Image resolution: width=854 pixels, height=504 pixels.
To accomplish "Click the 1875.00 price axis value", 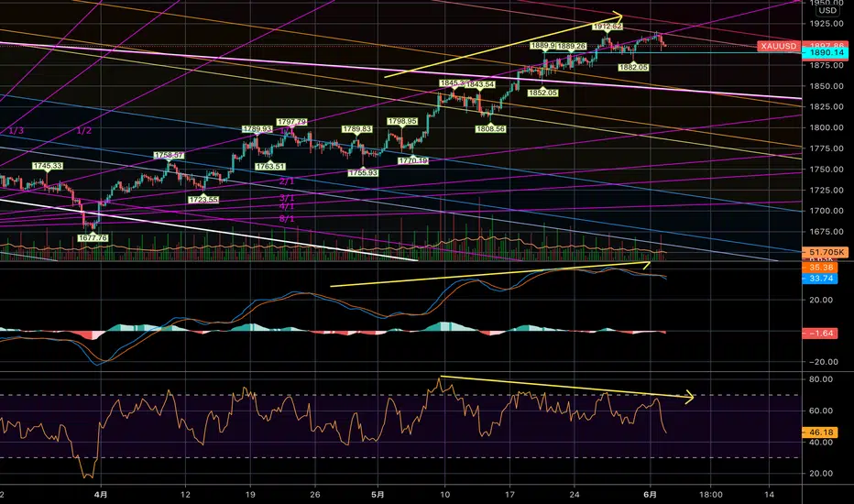I will click(827, 65).
